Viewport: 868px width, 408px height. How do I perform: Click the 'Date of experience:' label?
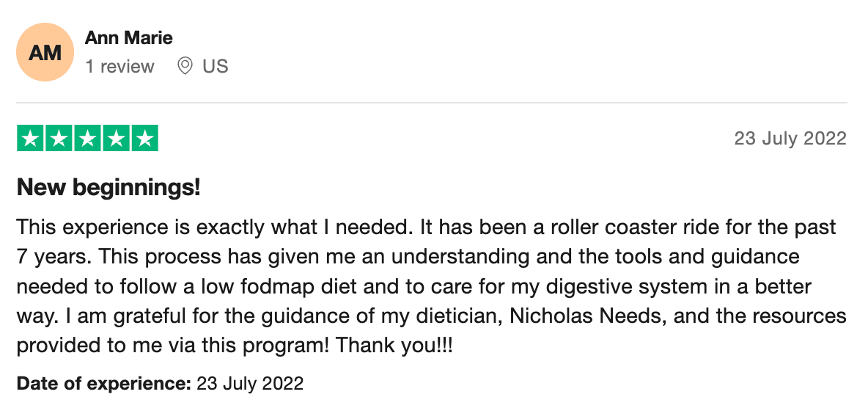click(104, 383)
